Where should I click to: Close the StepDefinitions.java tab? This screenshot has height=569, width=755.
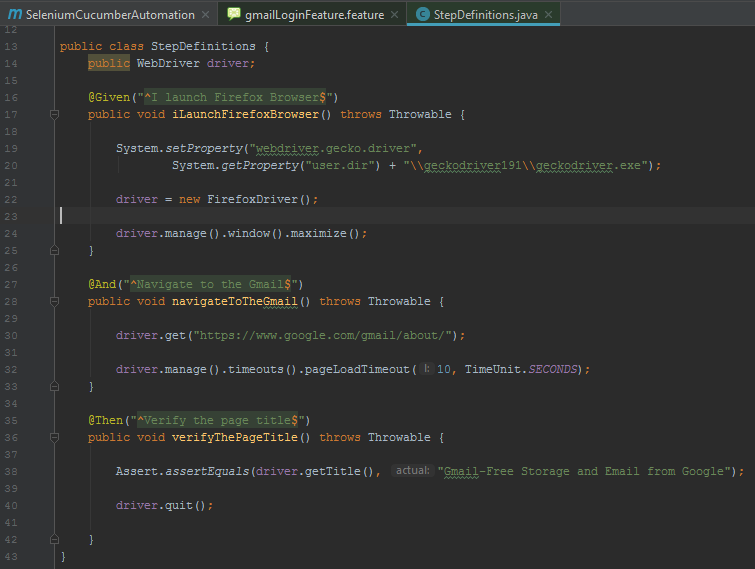tap(548, 15)
